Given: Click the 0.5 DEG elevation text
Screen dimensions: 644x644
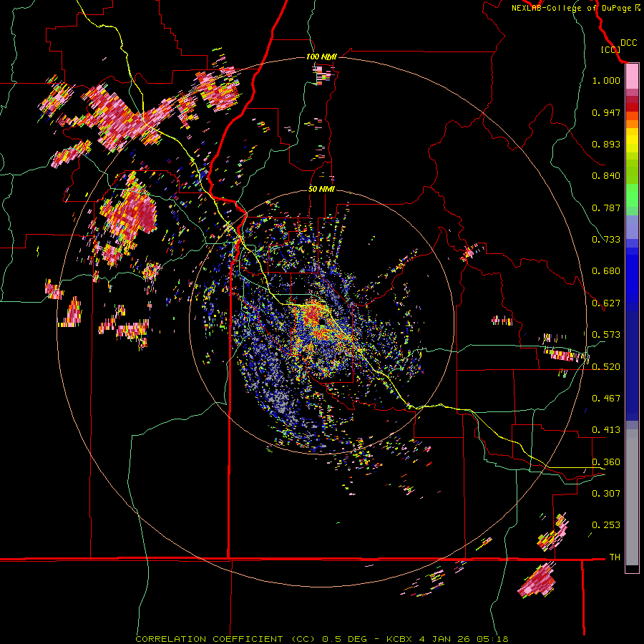Looking at the screenshot, I should [x=345, y=639].
